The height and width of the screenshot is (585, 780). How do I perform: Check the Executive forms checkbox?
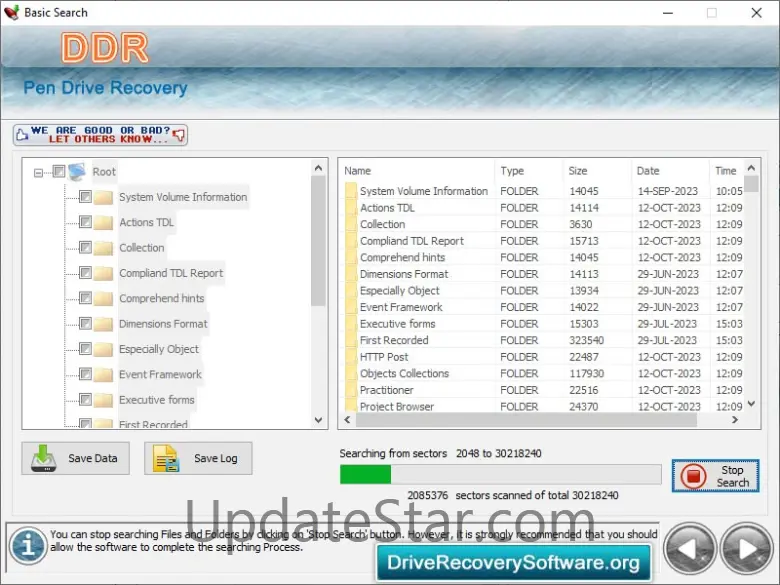[86, 399]
